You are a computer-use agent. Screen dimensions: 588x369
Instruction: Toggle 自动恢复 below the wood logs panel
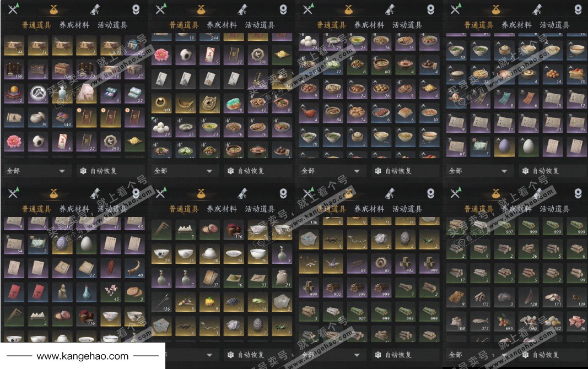pos(394,354)
